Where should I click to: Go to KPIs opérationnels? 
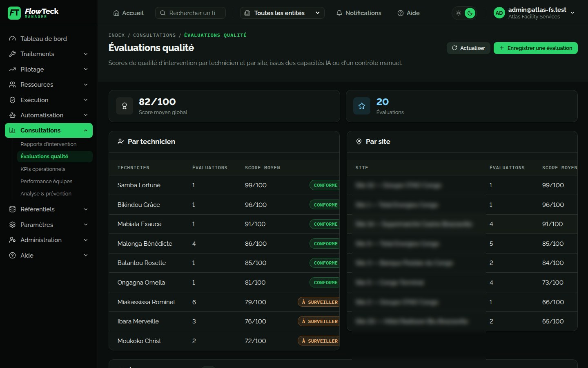(43, 169)
